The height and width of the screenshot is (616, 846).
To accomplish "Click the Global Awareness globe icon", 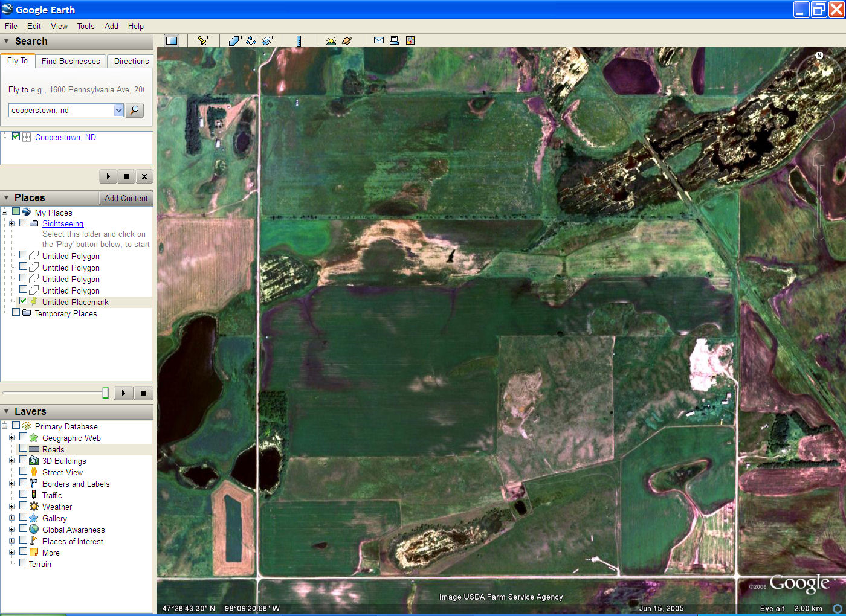I will click(x=34, y=529).
